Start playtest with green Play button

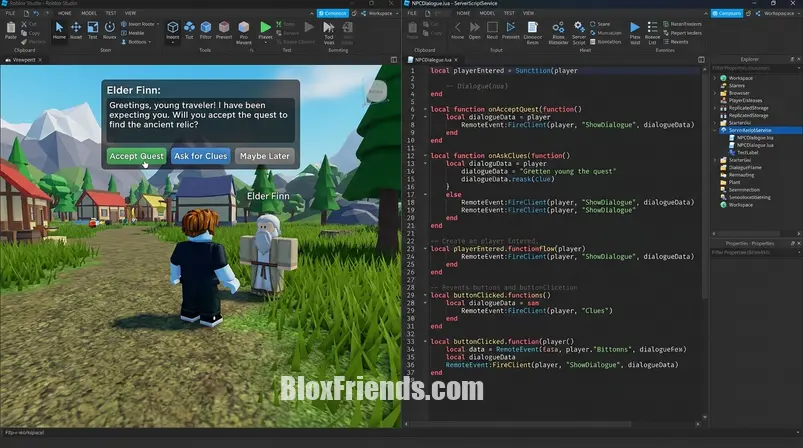265,27
